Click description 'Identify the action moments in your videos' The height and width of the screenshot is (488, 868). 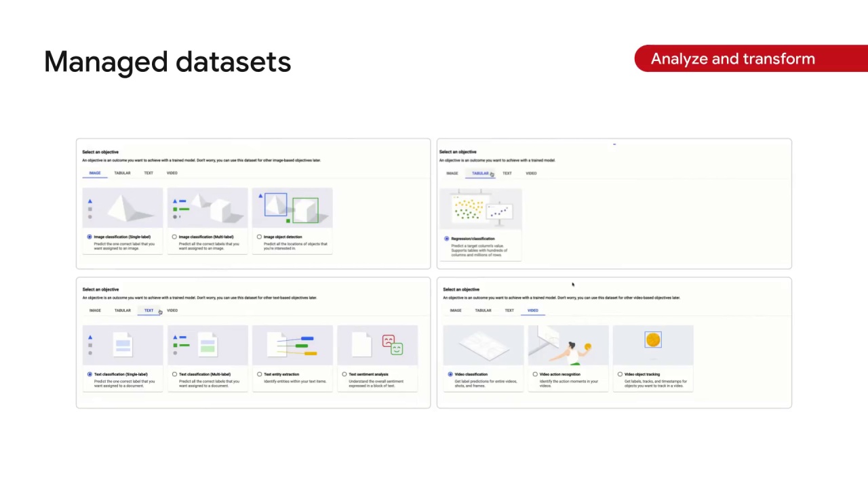tap(568, 383)
